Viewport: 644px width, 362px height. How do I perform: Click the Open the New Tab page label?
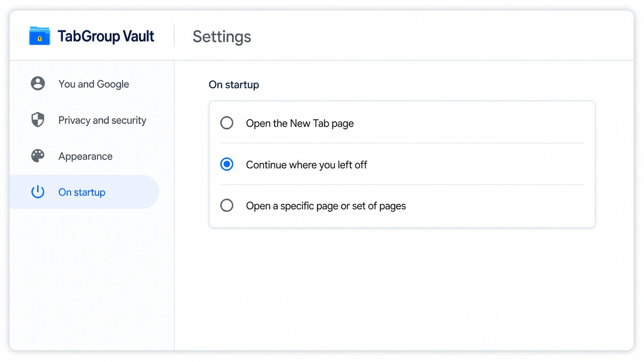point(300,123)
